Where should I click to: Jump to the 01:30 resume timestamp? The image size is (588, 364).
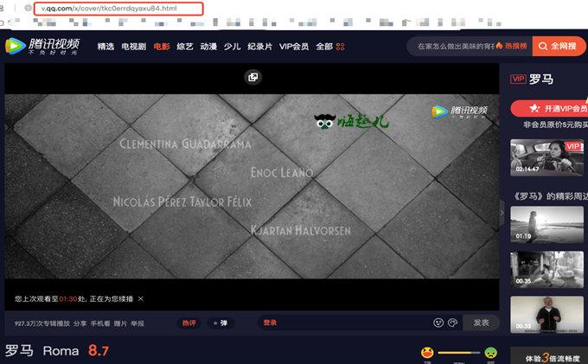[67, 299]
